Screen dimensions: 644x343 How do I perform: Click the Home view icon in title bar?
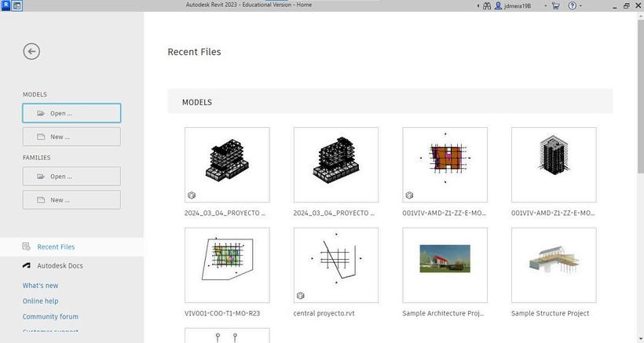tap(16, 5)
